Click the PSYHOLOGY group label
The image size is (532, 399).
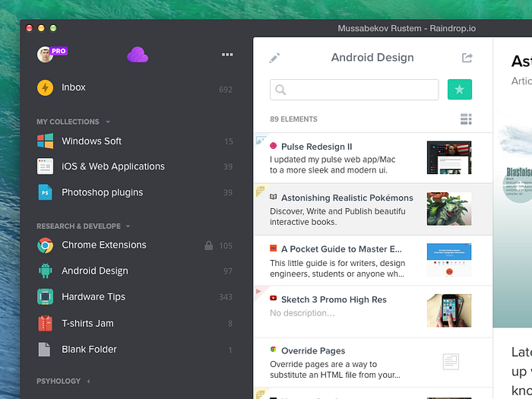(x=59, y=382)
